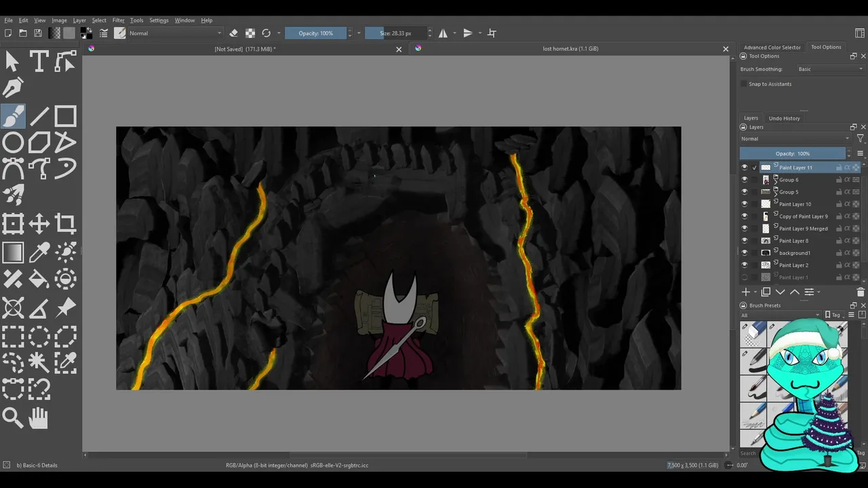The width and height of the screenshot is (868, 488).
Task: Switch to the Undo History tab
Action: [x=784, y=118]
